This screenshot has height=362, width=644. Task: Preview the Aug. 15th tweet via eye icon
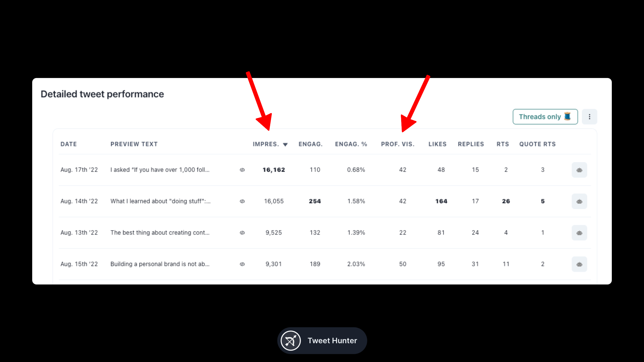242,264
